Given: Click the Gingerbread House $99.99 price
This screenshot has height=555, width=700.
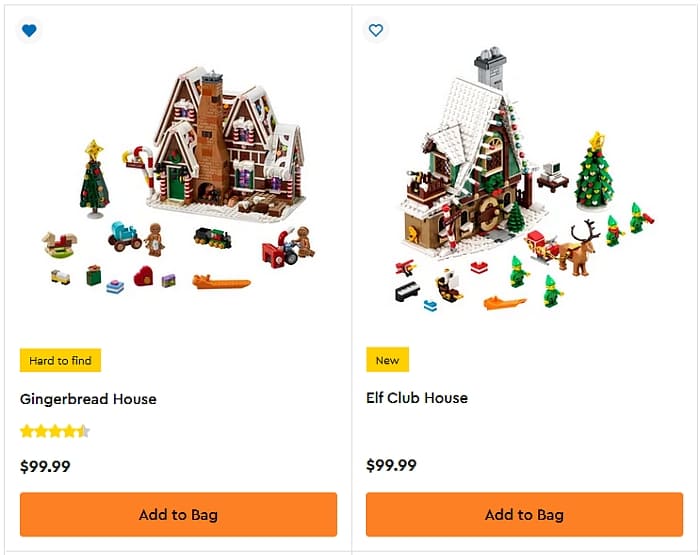Looking at the screenshot, I should (x=45, y=466).
